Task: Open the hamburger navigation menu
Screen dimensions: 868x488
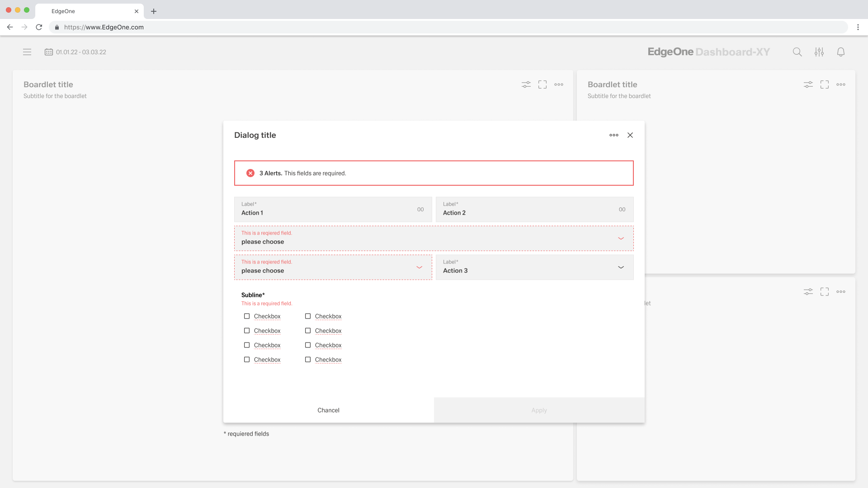Action: click(x=27, y=52)
